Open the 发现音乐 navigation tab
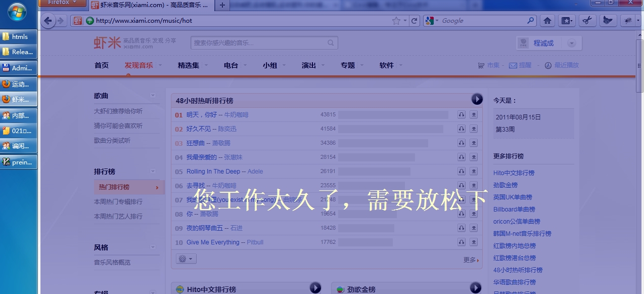The width and height of the screenshot is (644, 294). pos(139,65)
